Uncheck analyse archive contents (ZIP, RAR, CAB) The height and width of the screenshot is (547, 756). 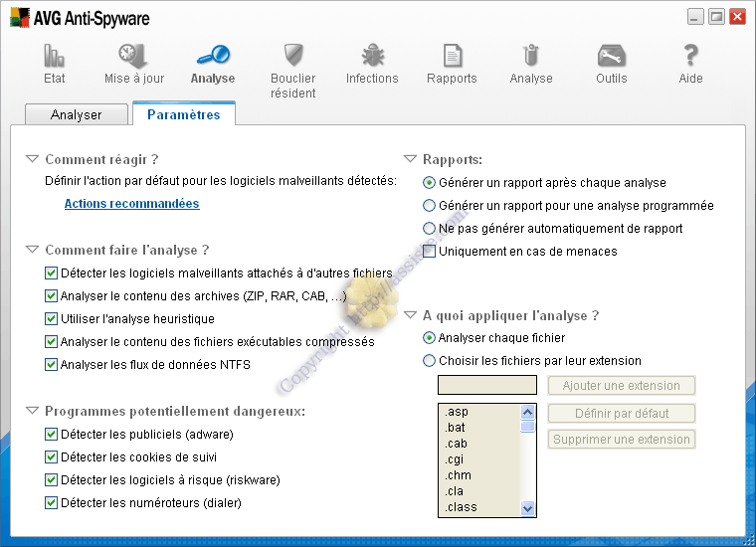51,295
